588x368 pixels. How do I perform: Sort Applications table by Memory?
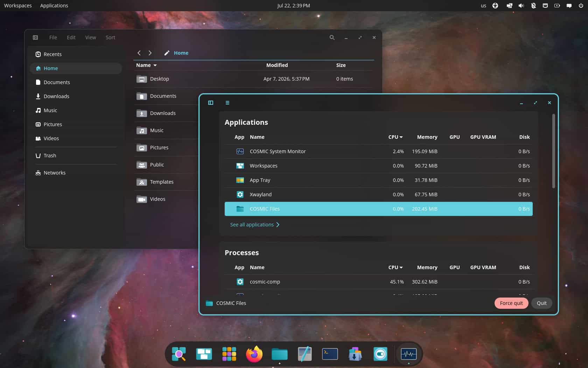(427, 137)
